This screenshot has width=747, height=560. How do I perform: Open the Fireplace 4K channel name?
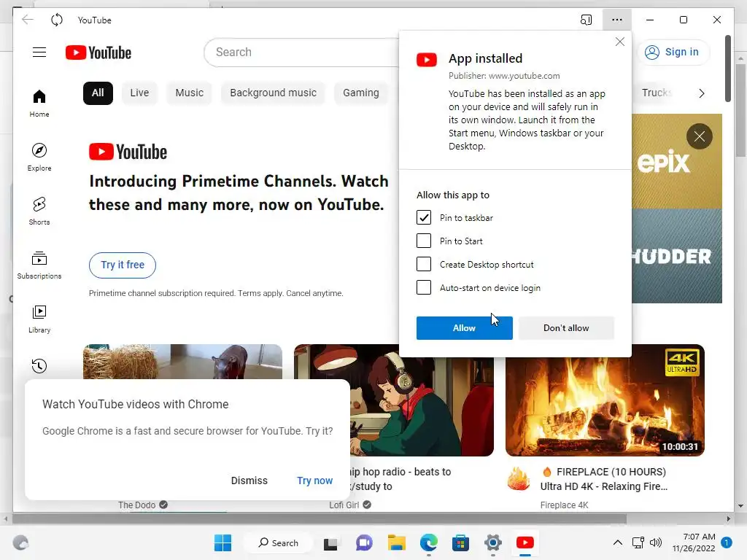[x=565, y=505]
